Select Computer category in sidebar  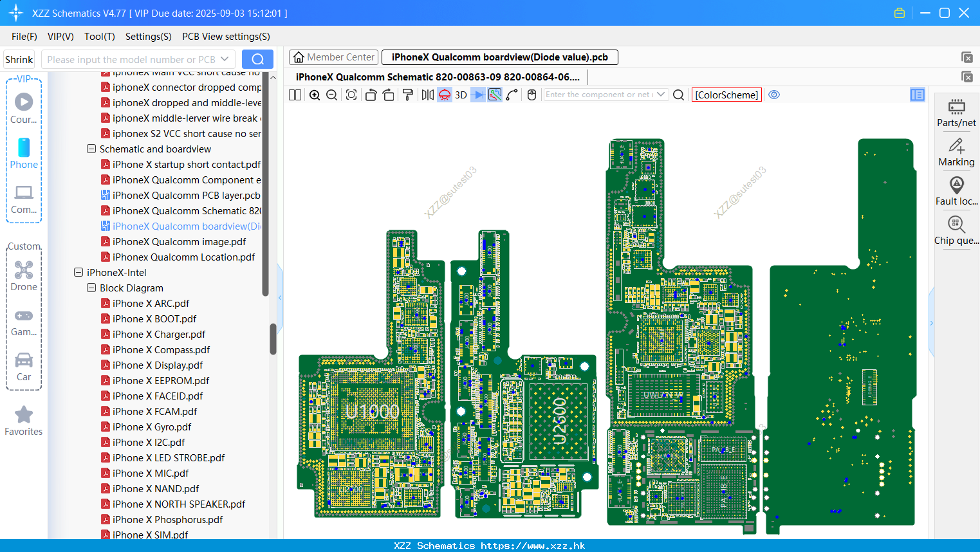point(24,199)
